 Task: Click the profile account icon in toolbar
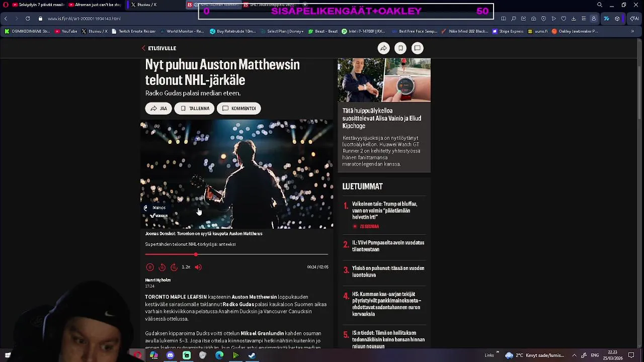(594, 19)
